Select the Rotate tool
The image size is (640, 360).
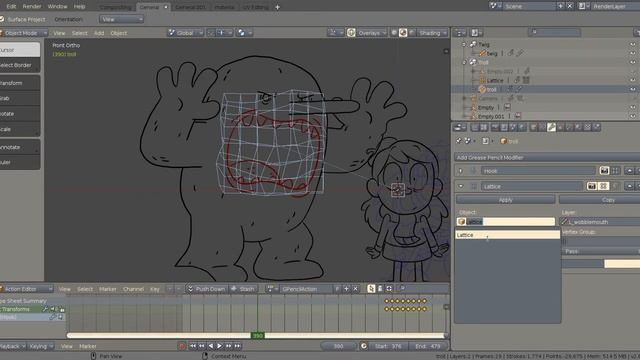(20, 114)
